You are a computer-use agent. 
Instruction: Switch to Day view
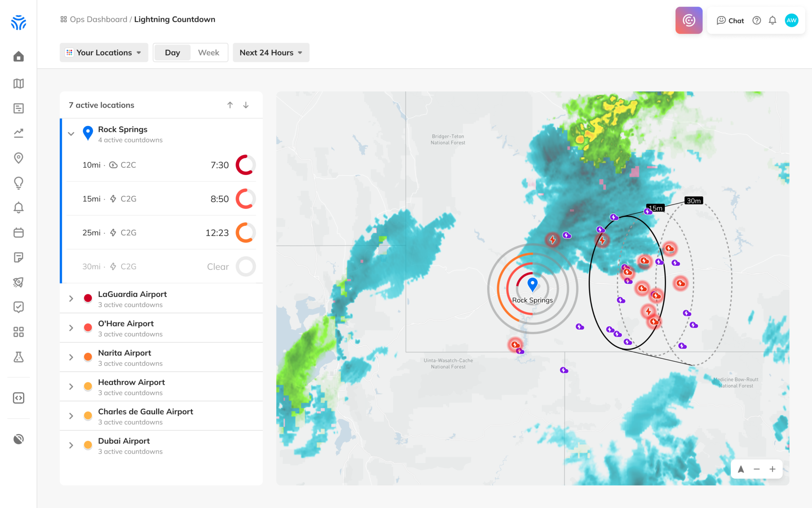click(172, 52)
